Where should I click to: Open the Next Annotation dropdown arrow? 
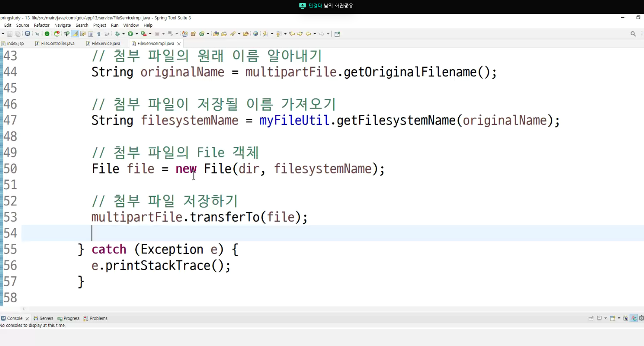pos(272,34)
